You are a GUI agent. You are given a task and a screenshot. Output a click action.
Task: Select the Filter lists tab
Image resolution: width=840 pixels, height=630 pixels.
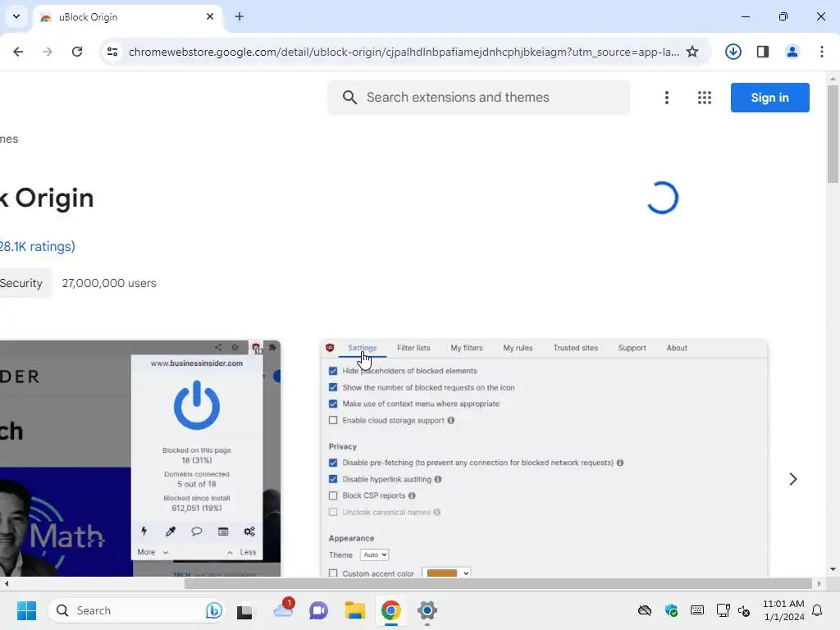(413, 348)
